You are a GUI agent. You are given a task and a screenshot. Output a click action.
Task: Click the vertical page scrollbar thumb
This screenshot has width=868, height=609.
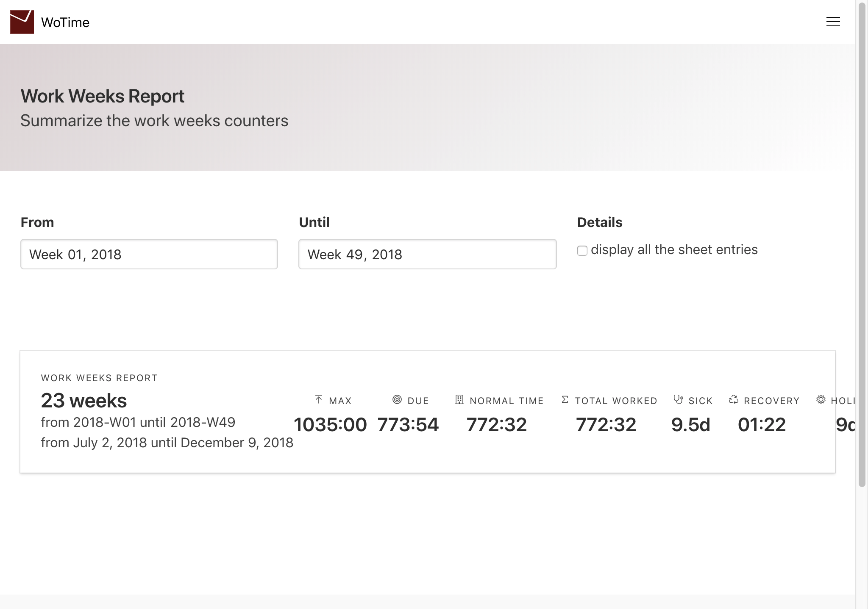(862, 246)
